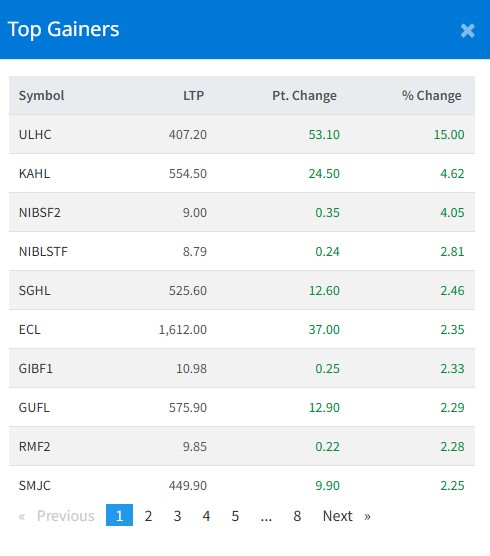Open NIBSF2 symbol entry
The image size is (490, 556).
pyautogui.click(x=39, y=213)
